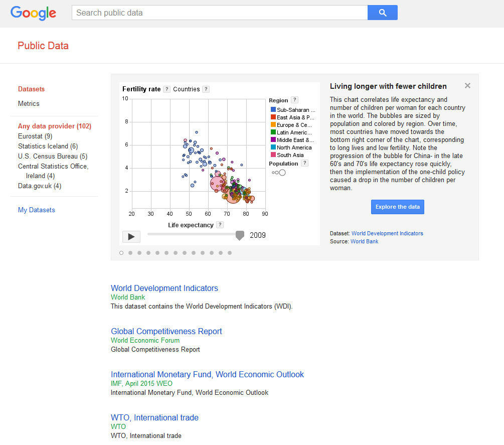Open Global Competitiveness Report result
This screenshot has width=504, height=445.
(166, 331)
